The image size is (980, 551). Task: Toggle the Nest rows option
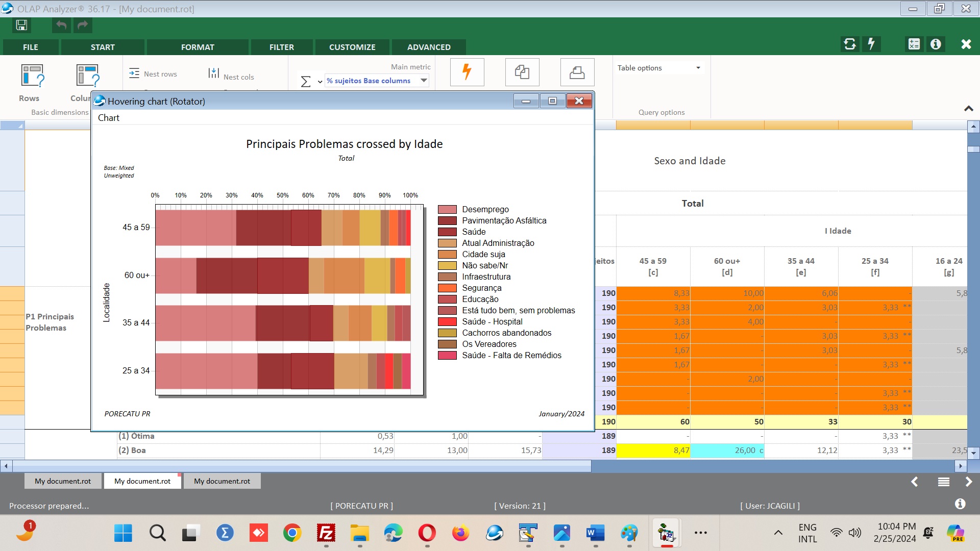(x=153, y=74)
